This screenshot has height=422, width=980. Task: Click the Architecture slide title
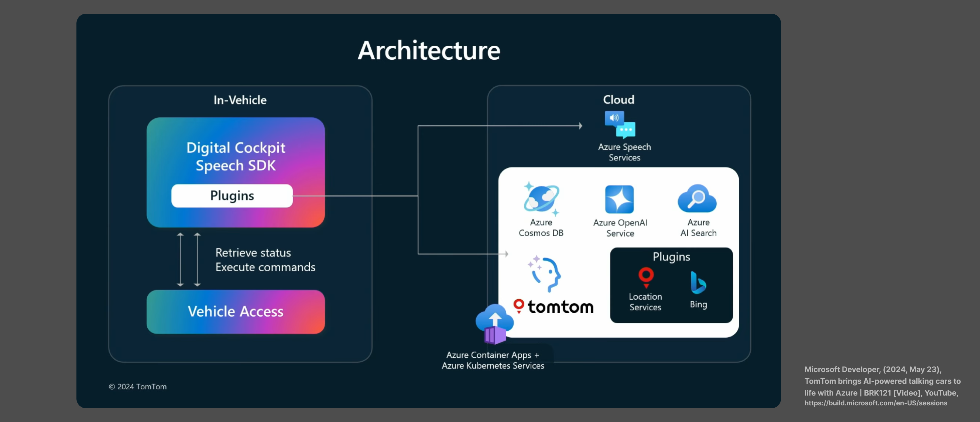[429, 50]
